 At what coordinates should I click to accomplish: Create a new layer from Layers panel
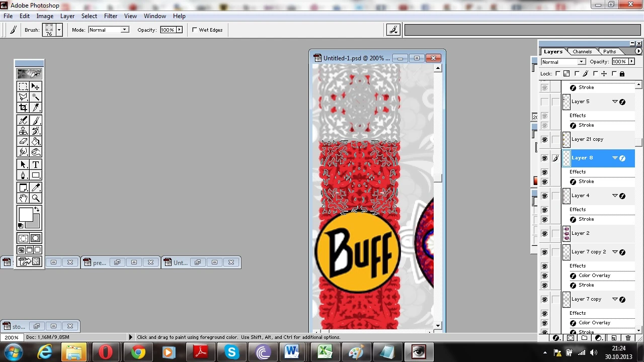614,338
